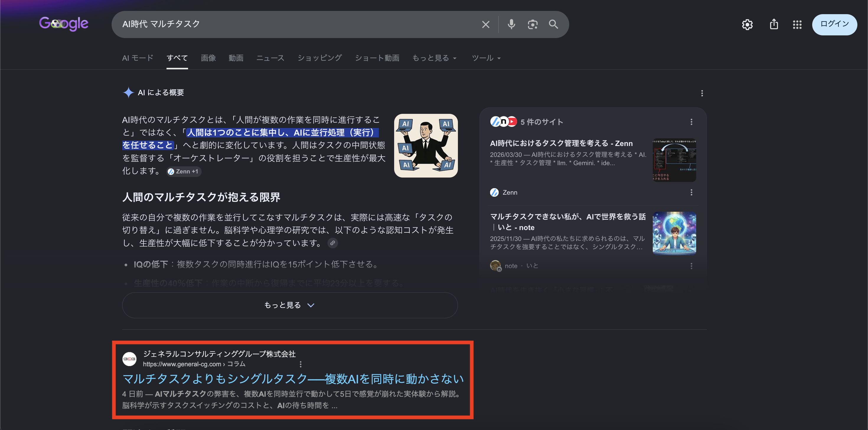The image size is (868, 430).
Task: Open マルチタスクよりもシングルタスク result title
Action: [x=293, y=379]
